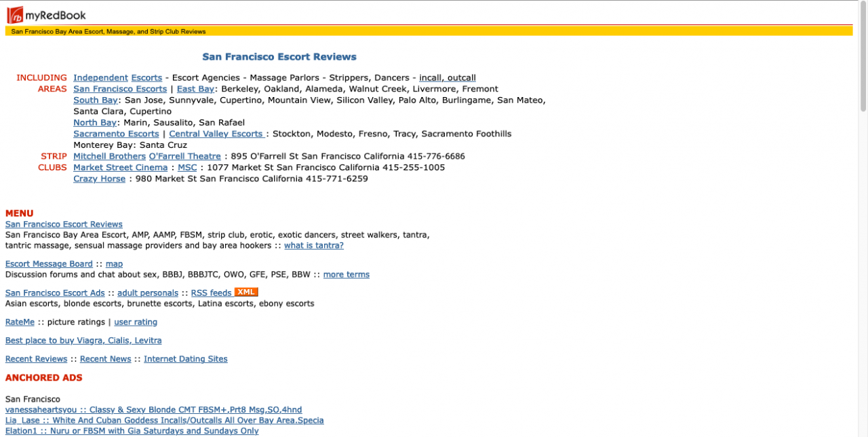This screenshot has width=868, height=437.
Task: Open the Recent Reviews link
Action: coord(36,359)
